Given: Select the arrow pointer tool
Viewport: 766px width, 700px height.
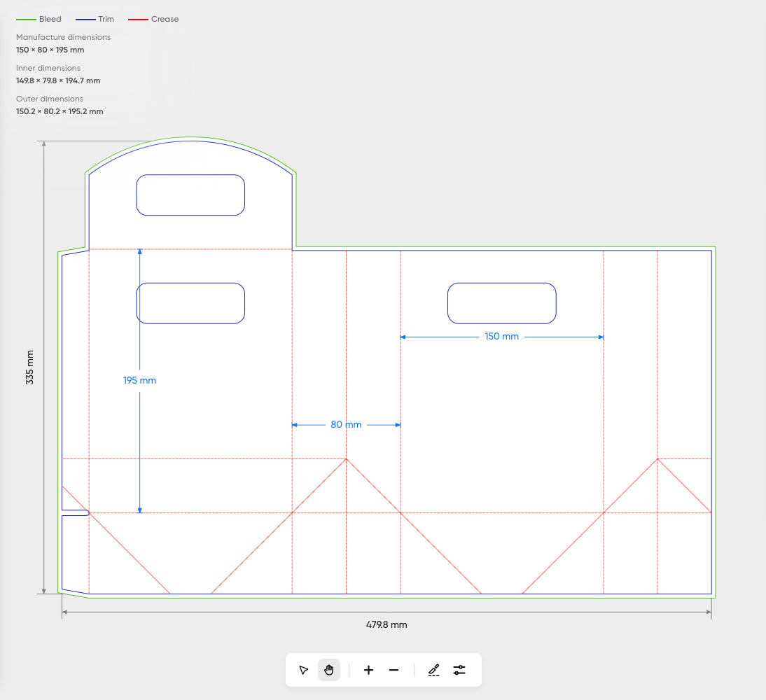Looking at the screenshot, I should 303,670.
